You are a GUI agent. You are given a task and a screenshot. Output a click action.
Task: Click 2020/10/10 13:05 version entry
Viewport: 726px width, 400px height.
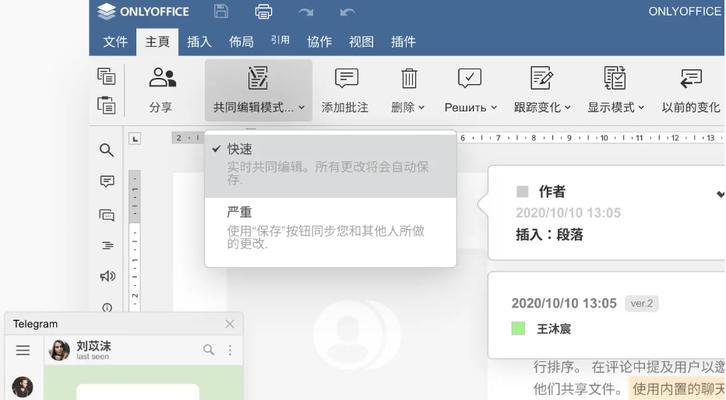click(x=564, y=303)
